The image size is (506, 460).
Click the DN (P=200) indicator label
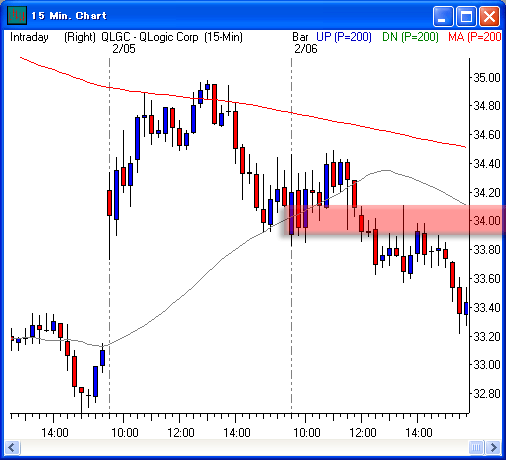pyautogui.click(x=410, y=37)
